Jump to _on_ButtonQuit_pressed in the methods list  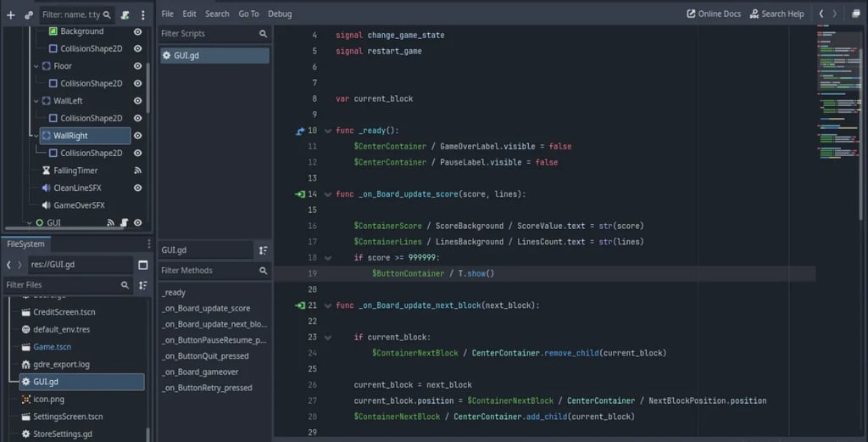[x=205, y=356]
